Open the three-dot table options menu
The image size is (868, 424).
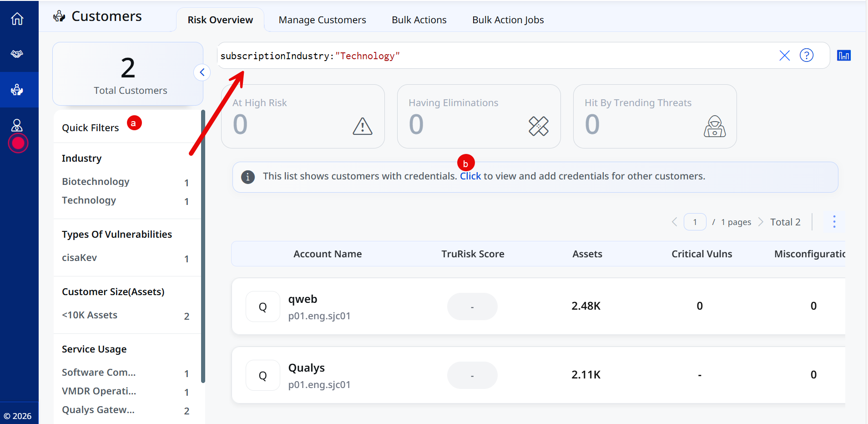[x=834, y=222]
